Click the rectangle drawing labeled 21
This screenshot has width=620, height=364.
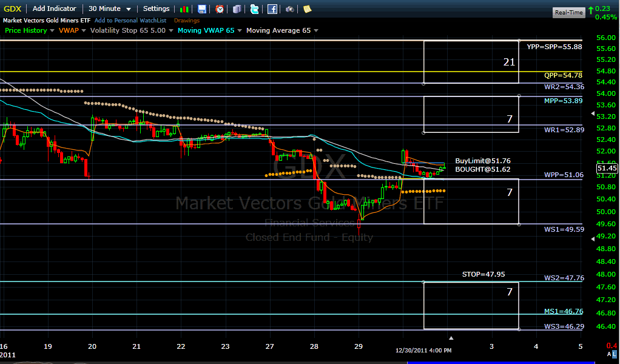pyautogui.click(x=471, y=62)
